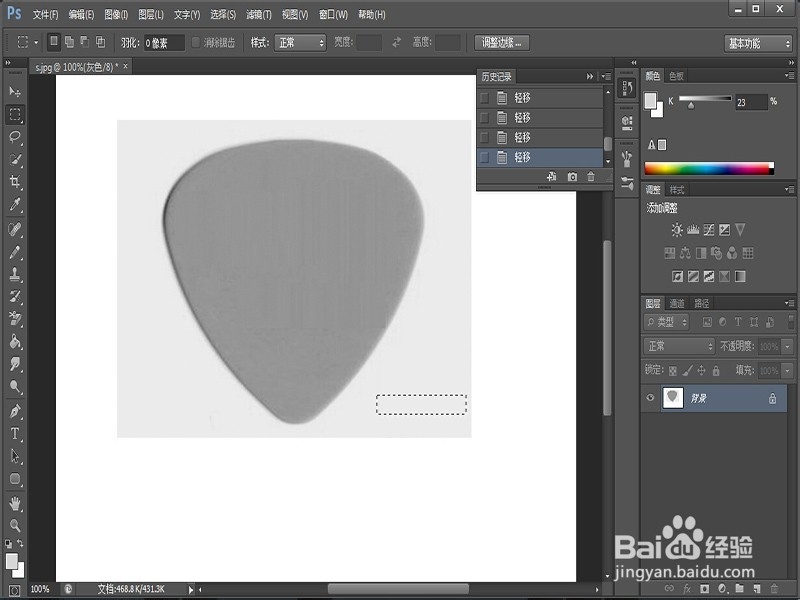Screen dimensions: 800x600
Task: Click the new selection mode icon
Action: pyautogui.click(x=54, y=42)
